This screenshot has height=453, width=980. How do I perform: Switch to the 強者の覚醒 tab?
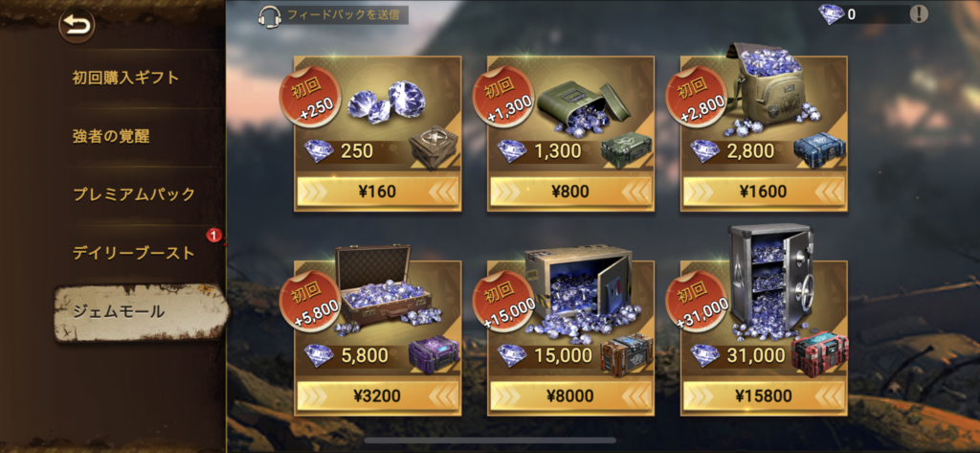click(x=111, y=136)
